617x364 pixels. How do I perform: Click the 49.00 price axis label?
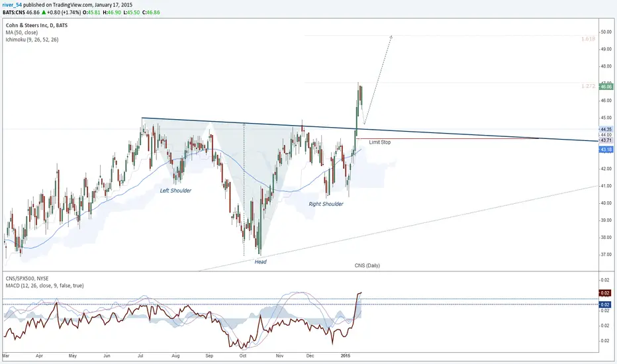coord(606,49)
